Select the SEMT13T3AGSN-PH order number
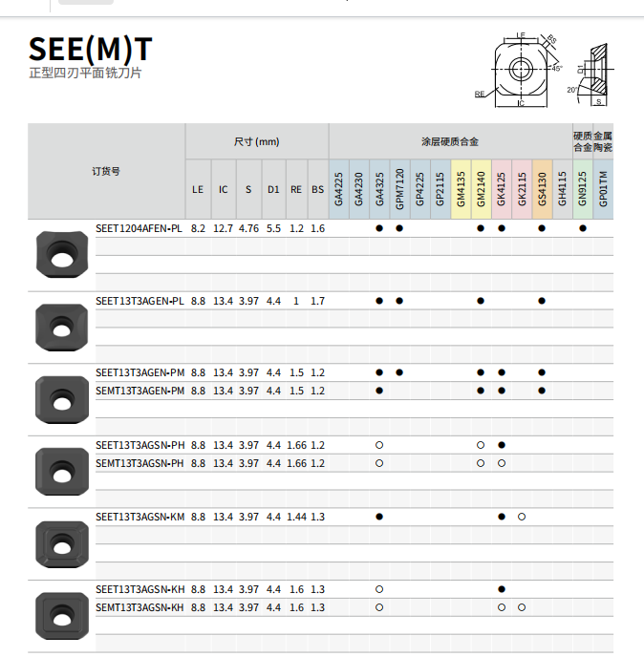 click(140, 463)
